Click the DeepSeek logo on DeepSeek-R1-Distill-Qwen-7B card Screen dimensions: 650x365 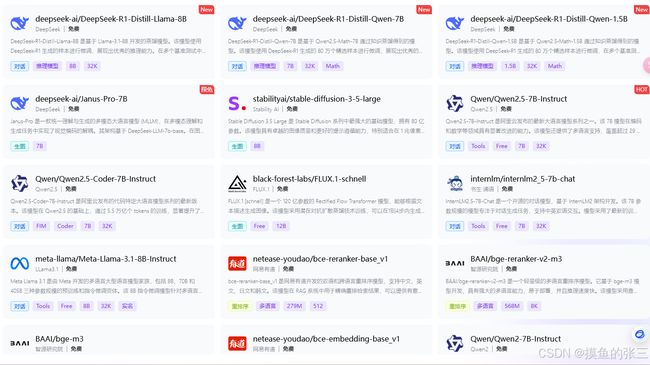click(x=237, y=23)
